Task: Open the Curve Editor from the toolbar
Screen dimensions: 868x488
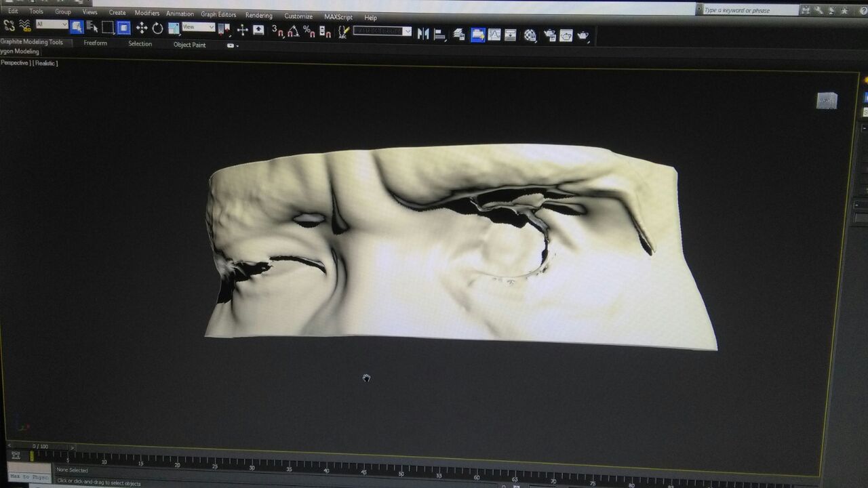Action: click(494, 35)
